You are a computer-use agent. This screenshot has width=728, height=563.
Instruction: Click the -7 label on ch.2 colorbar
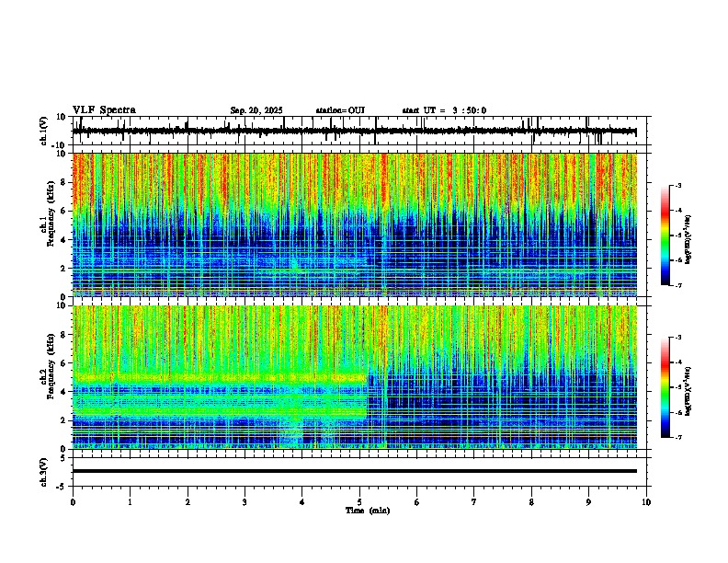click(678, 437)
